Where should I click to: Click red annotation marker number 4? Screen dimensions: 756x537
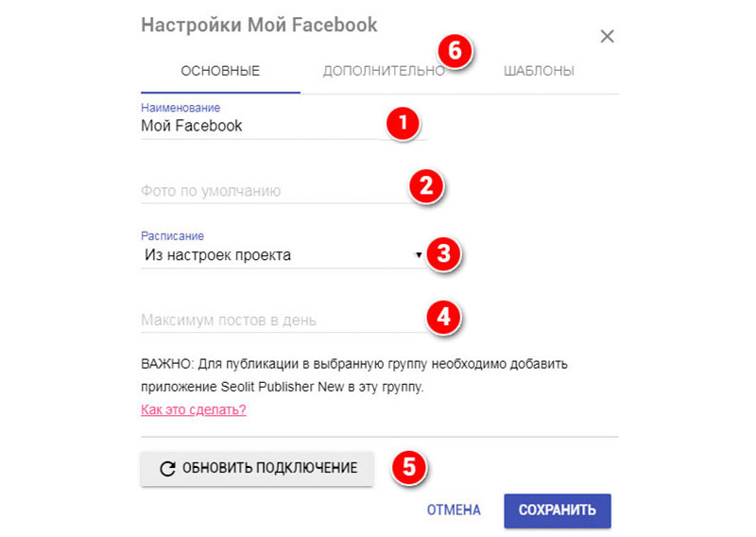443,317
